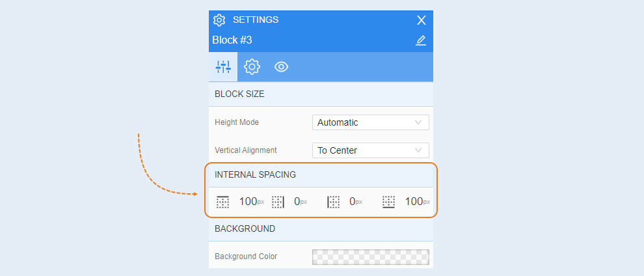Open the eye visibility tab

coord(281,66)
